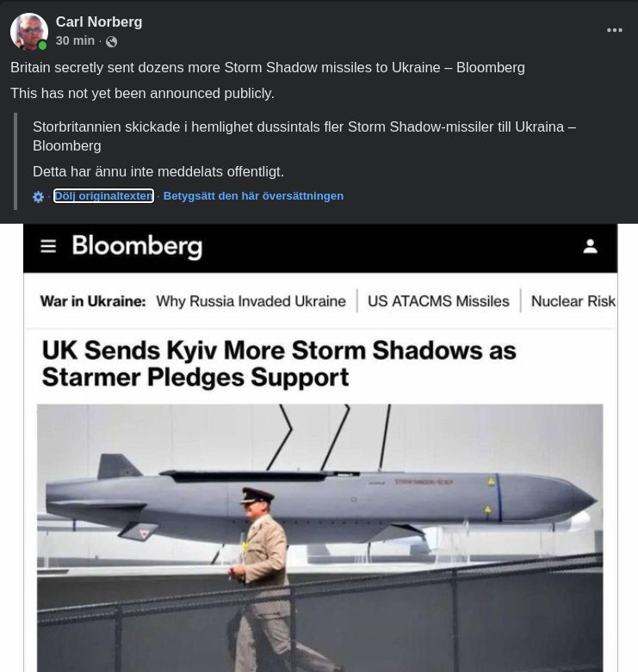Click the Carl Norberg author name
The width and height of the screenshot is (638, 672).
pos(99,22)
